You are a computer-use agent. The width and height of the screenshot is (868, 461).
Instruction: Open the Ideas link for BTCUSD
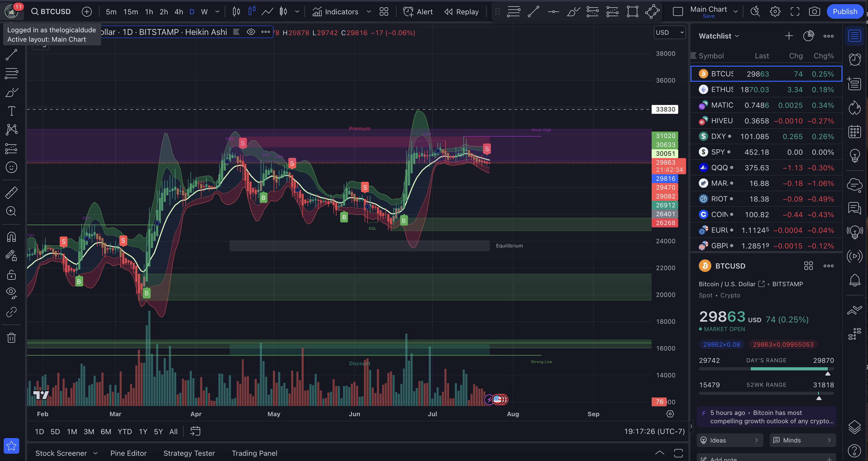click(x=730, y=440)
